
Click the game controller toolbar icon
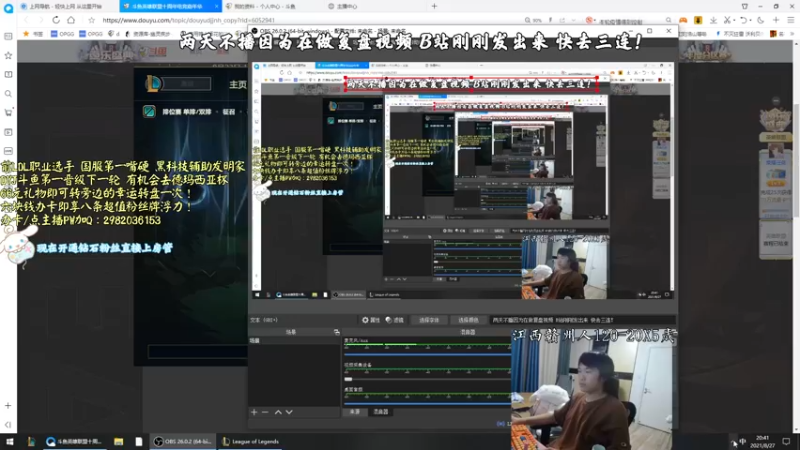(x=683, y=20)
